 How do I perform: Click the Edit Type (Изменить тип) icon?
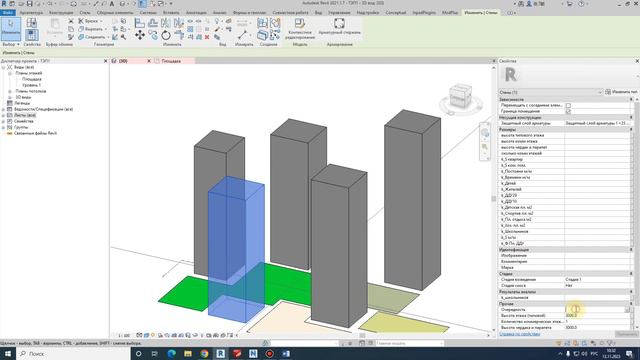(x=608, y=92)
